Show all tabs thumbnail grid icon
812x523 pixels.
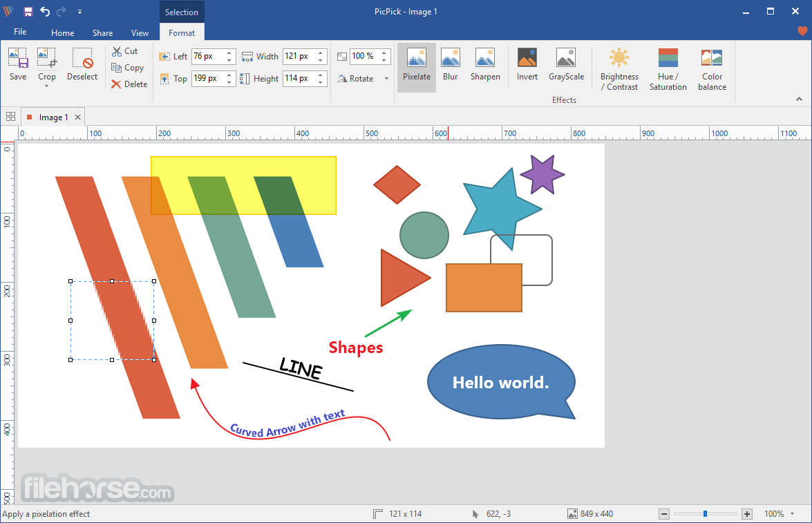pyautogui.click(x=11, y=117)
